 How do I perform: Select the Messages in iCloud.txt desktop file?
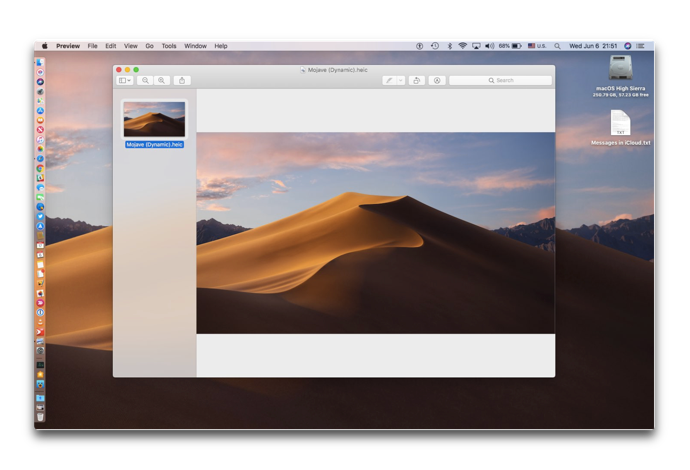point(620,123)
